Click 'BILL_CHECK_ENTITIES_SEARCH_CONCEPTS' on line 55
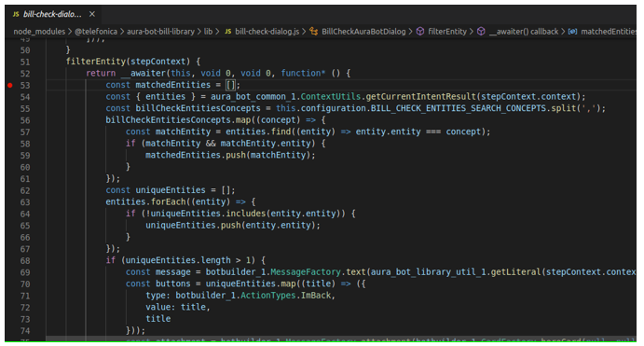The width and height of the screenshot is (644, 346). click(459, 108)
